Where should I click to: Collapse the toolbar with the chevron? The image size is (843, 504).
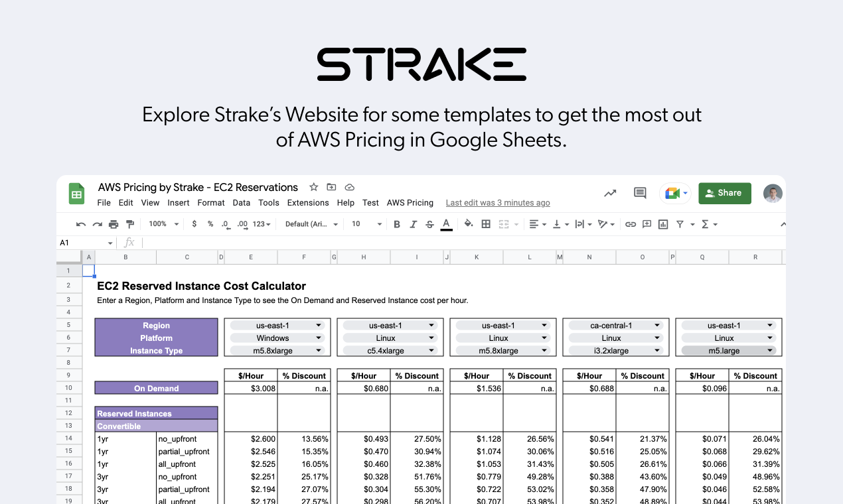pos(783,224)
